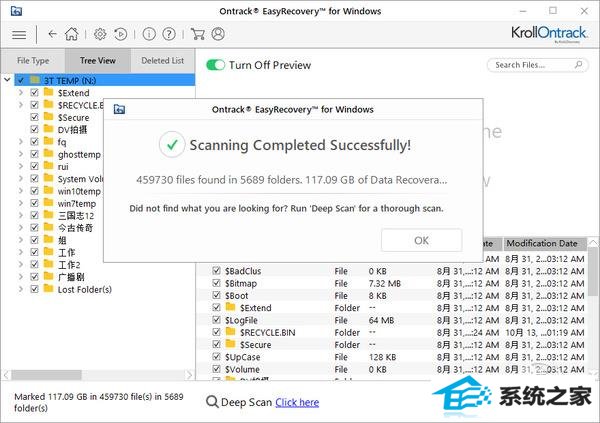Viewport: 600px width, 423px height.
Task: Uncheck the 3T TEMP (N:) drive checkbox
Action: click(x=21, y=80)
